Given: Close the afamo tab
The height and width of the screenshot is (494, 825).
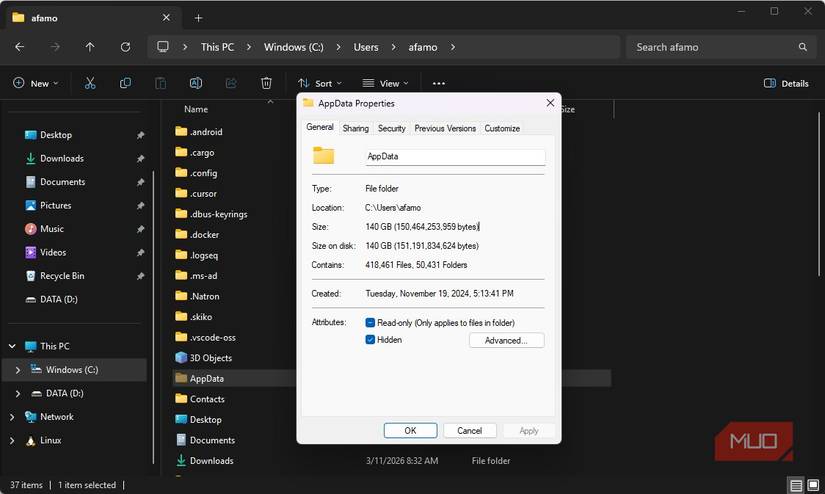Looking at the screenshot, I should pos(166,17).
